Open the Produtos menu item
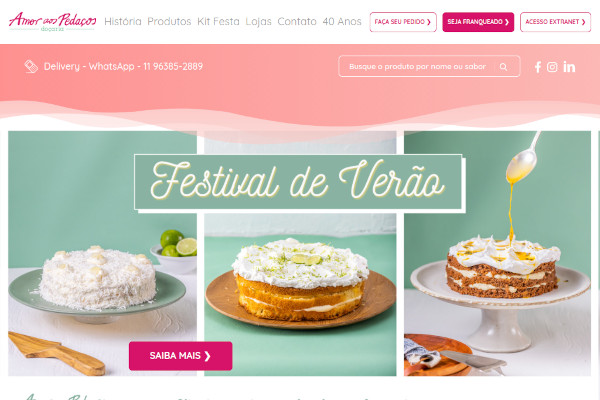Image resolution: width=600 pixels, height=400 pixels. click(169, 21)
